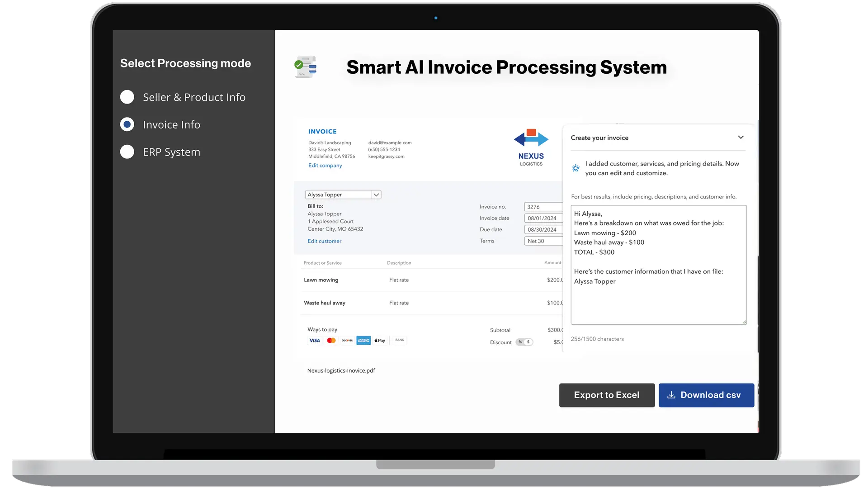Click the invoice document logo icon
Image resolution: width=868 pixels, height=494 pixels.
pyautogui.click(x=306, y=67)
